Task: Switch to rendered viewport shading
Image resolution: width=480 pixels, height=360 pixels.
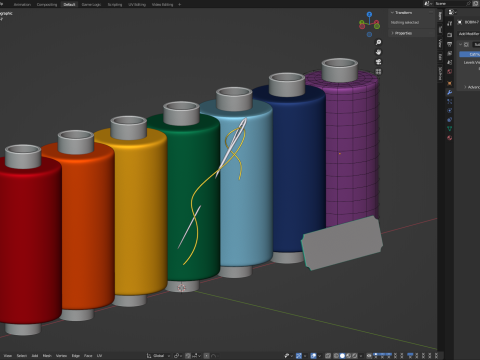Action: click(x=354, y=356)
